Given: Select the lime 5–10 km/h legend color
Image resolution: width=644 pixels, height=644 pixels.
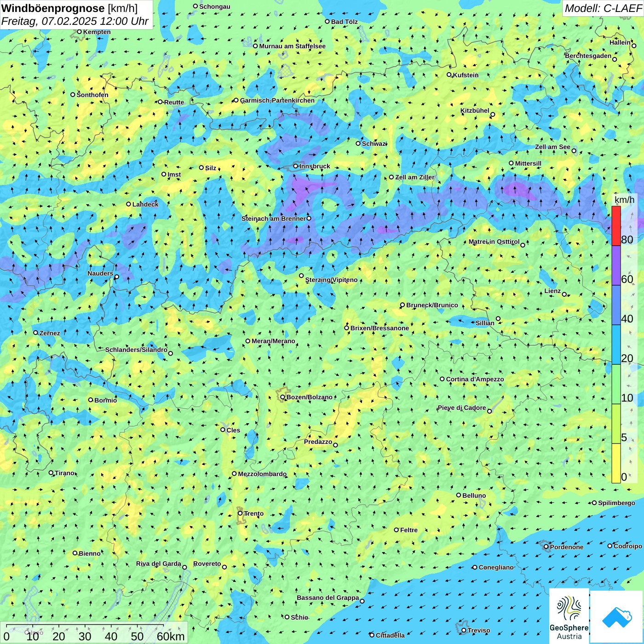Looking at the screenshot, I should [616, 424].
